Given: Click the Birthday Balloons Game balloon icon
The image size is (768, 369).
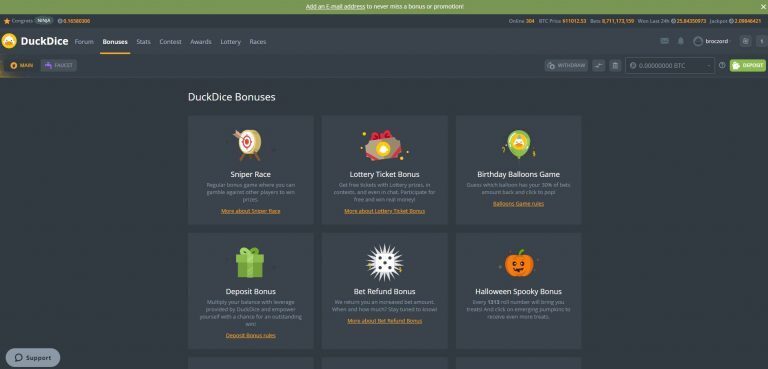Looking at the screenshot, I should 519,145.
